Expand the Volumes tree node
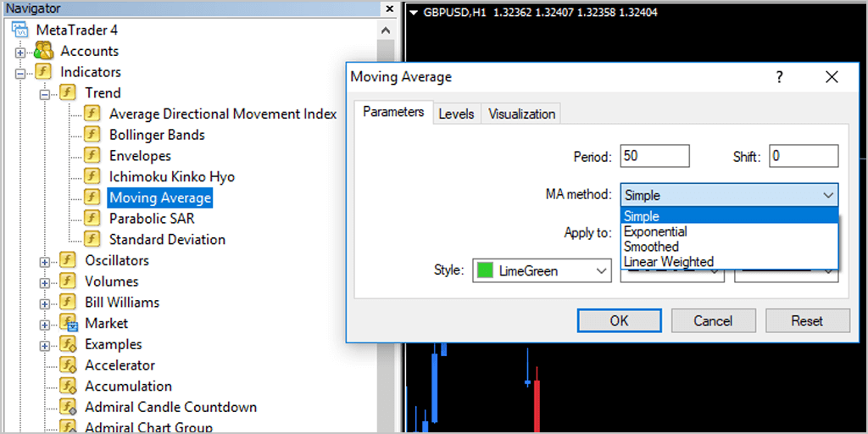Screen dimensions: 868x434 coord(46,283)
